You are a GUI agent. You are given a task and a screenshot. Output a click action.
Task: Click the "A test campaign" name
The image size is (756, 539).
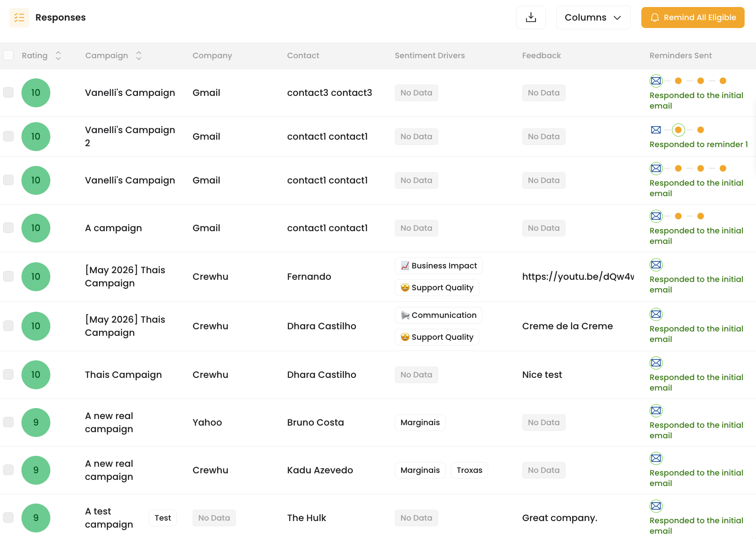(x=109, y=518)
